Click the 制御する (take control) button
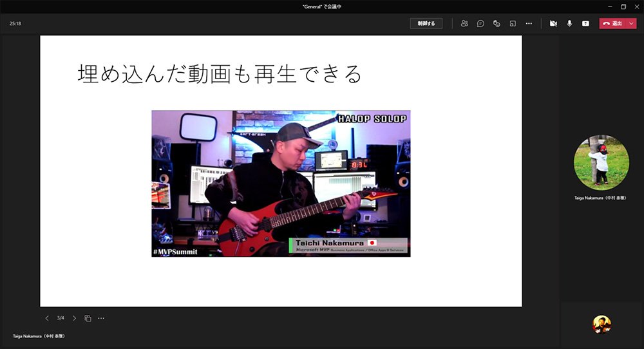The width and height of the screenshot is (644, 349). pos(426,23)
